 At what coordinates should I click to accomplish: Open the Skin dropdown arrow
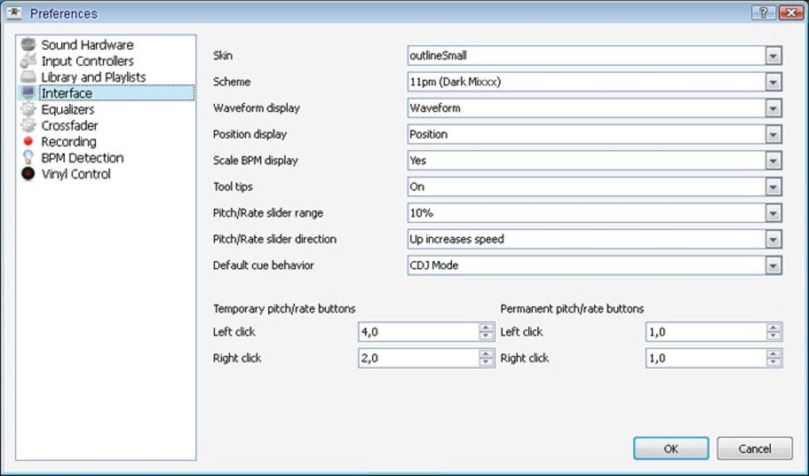click(773, 56)
